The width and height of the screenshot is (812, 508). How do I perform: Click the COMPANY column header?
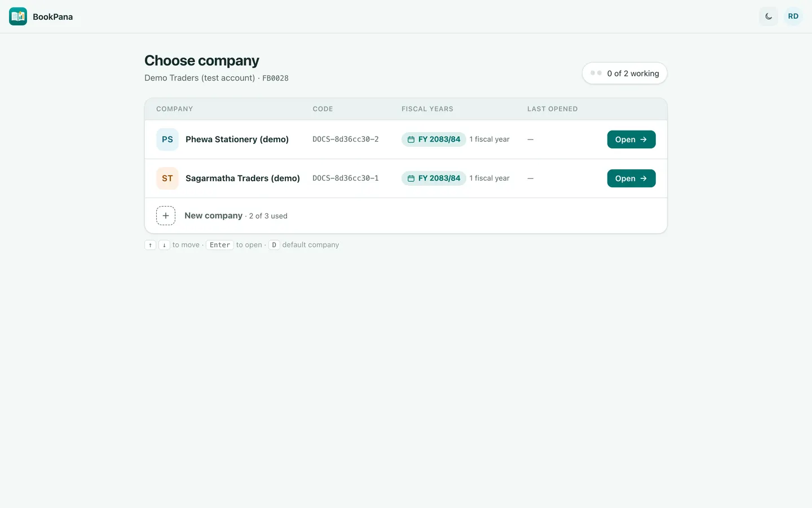[175, 109]
